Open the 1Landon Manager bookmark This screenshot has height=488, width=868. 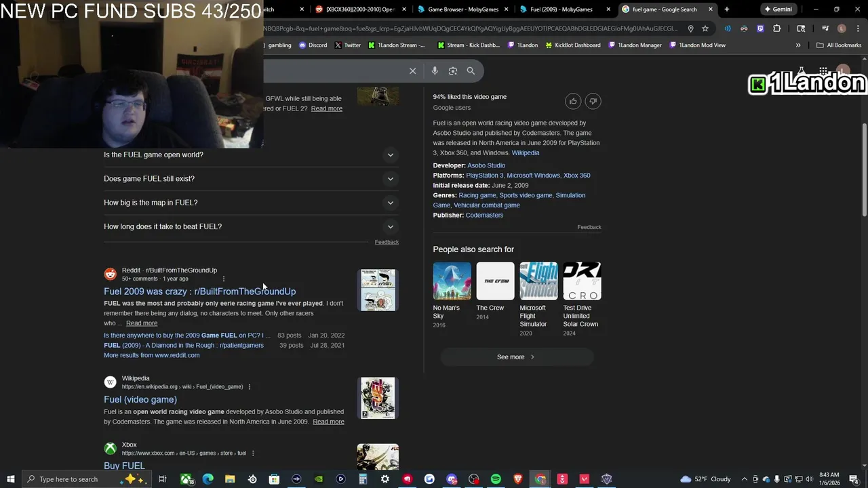(635, 45)
